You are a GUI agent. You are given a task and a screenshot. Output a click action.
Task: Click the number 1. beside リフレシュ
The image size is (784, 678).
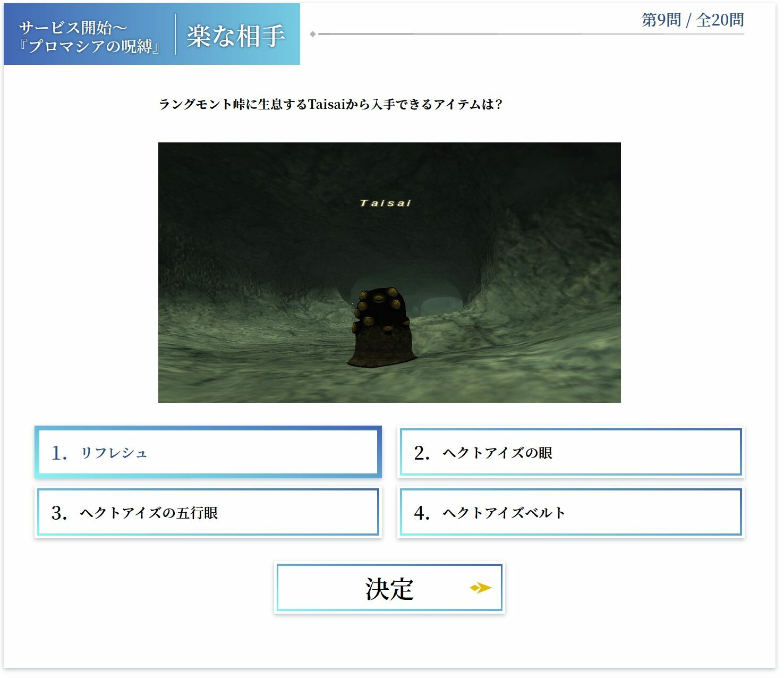click(59, 453)
